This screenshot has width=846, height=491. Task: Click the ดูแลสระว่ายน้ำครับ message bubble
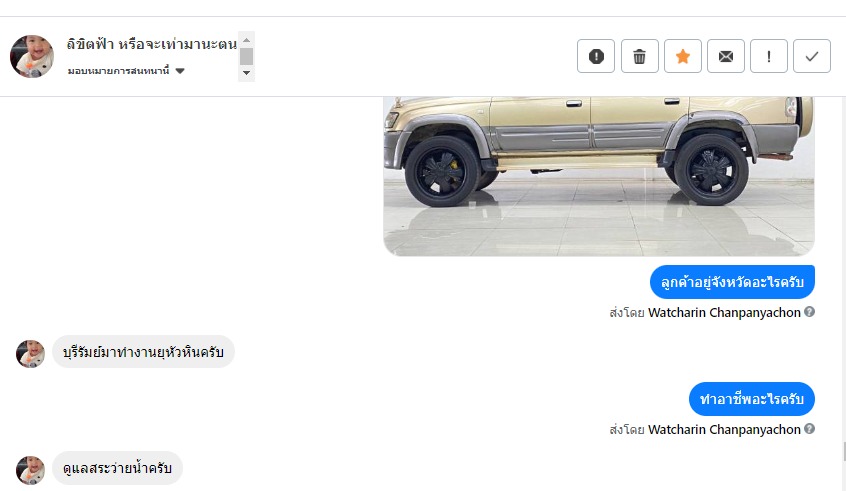coord(117,468)
